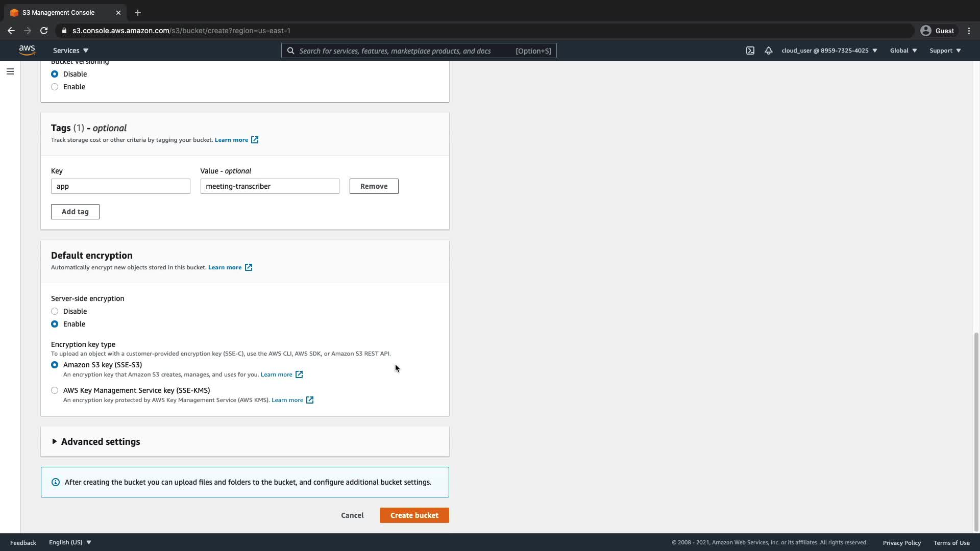Viewport: 980px width, 551px height.
Task: Open the cloud_user account menu
Action: click(829, 51)
